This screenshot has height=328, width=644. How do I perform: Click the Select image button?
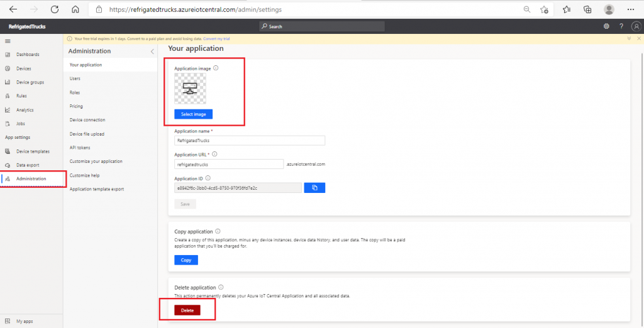pos(194,114)
